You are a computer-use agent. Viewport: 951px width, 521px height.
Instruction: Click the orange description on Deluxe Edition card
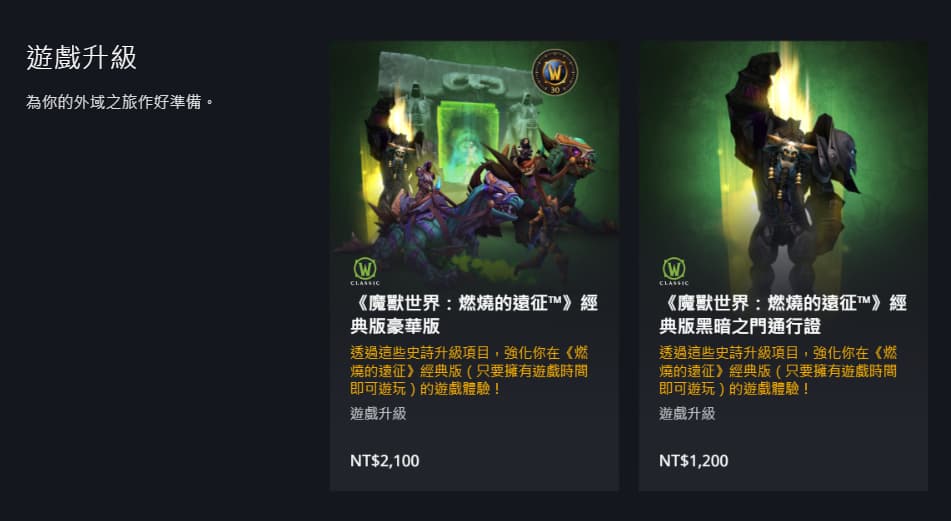(x=469, y=371)
